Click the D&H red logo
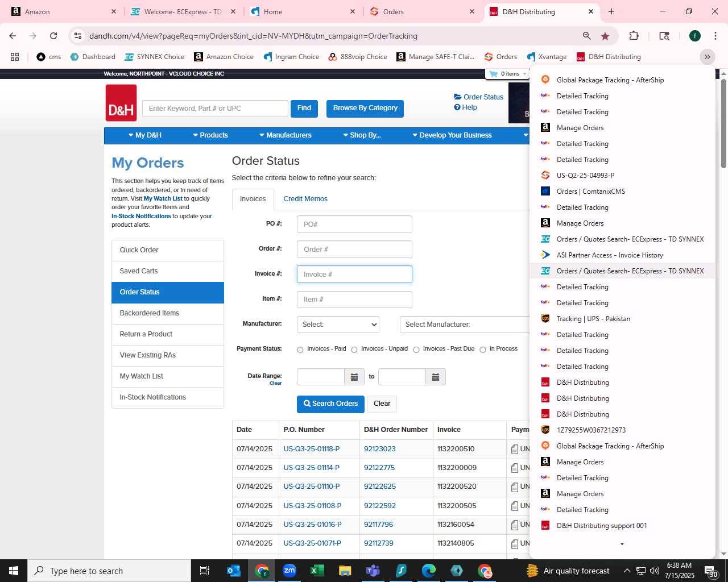728x582 pixels. (x=121, y=103)
